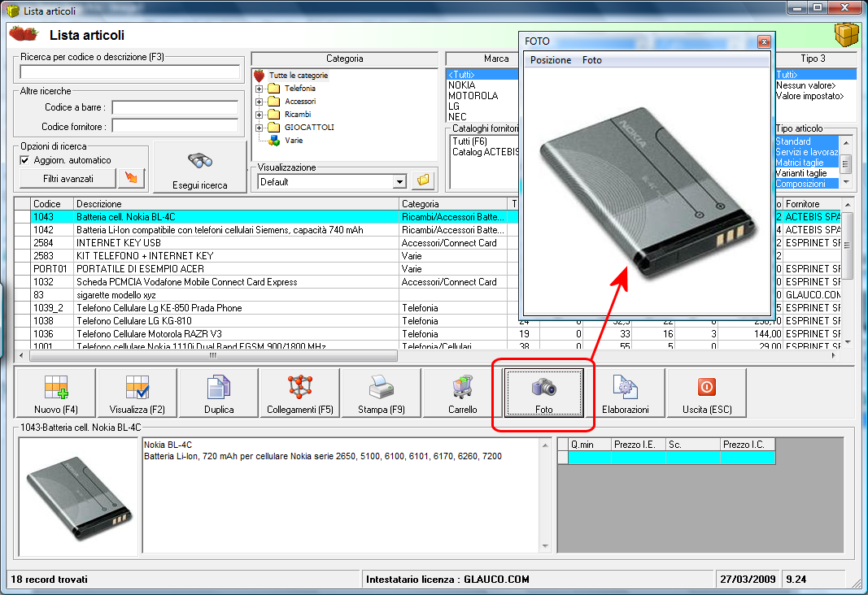Select PORTATILE DI ESEMPIO ACER row
The width and height of the screenshot is (868, 595).
pos(266,269)
